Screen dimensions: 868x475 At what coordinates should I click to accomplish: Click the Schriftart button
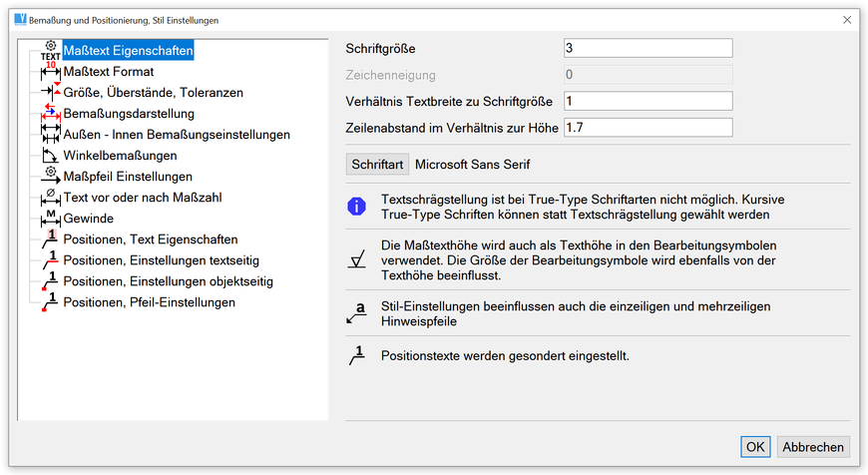tap(377, 164)
